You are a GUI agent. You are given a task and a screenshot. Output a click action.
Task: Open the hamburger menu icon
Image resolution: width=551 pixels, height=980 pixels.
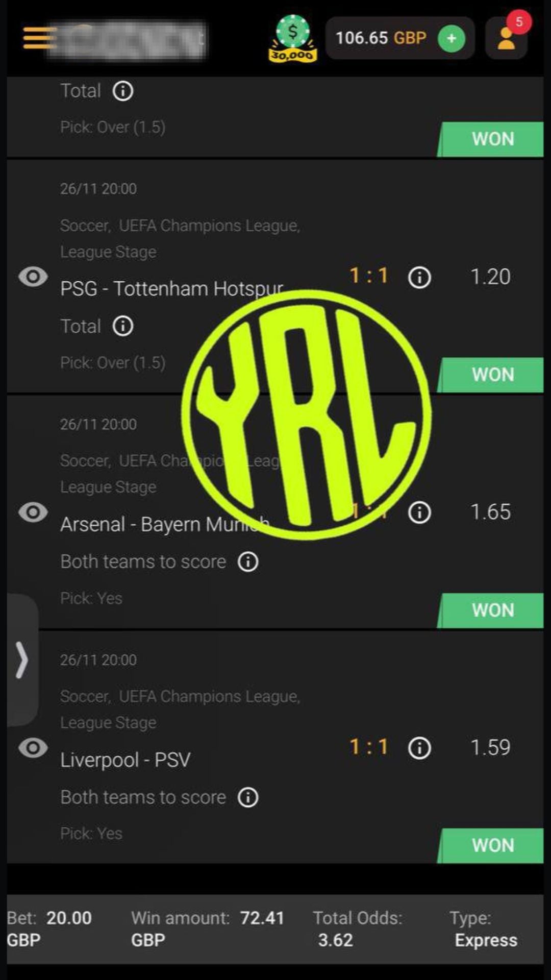pyautogui.click(x=39, y=38)
